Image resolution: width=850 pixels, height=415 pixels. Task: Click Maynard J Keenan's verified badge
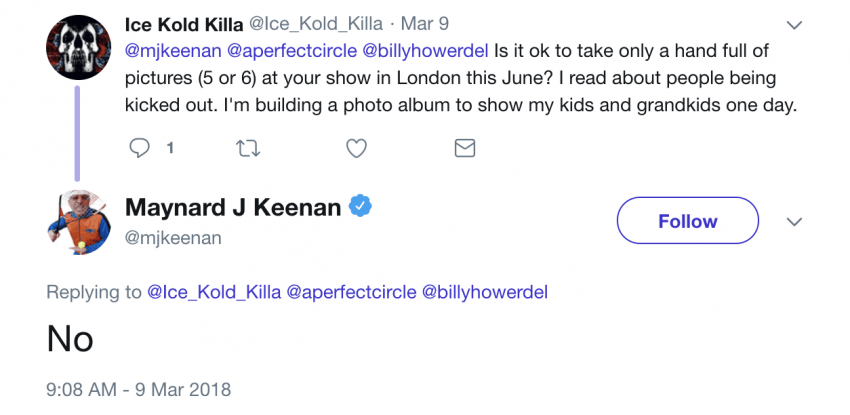tap(360, 207)
